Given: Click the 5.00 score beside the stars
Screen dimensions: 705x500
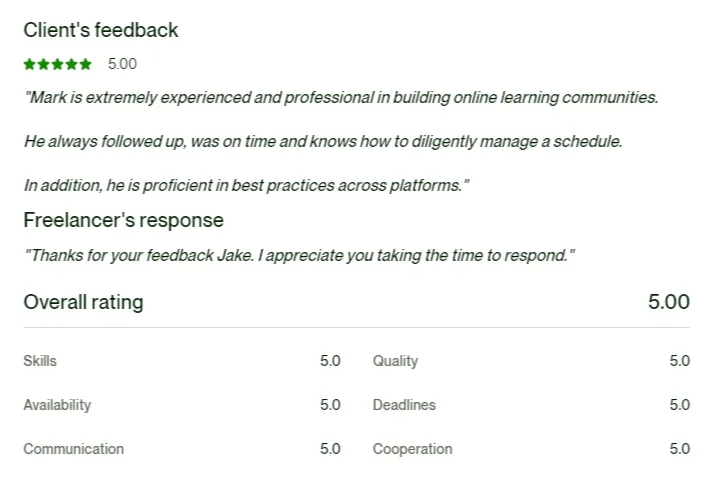Looking at the screenshot, I should [122, 64].
